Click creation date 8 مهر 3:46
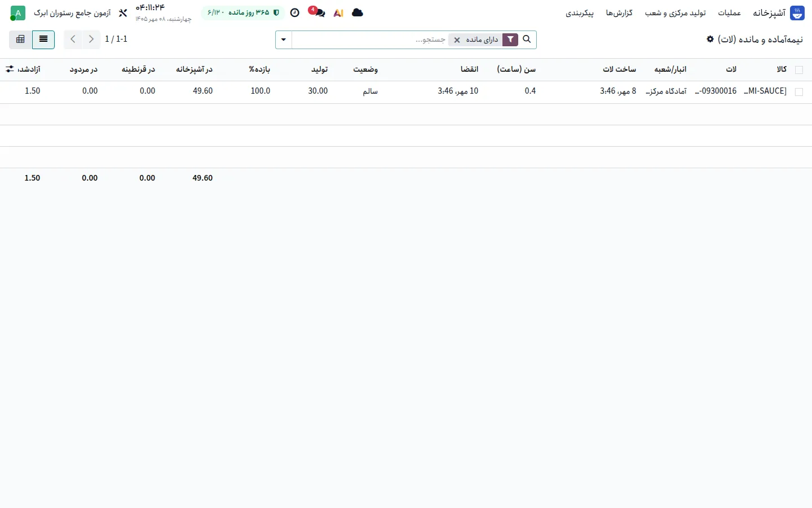This screenshot has width=812, height=508. point(618,91)
